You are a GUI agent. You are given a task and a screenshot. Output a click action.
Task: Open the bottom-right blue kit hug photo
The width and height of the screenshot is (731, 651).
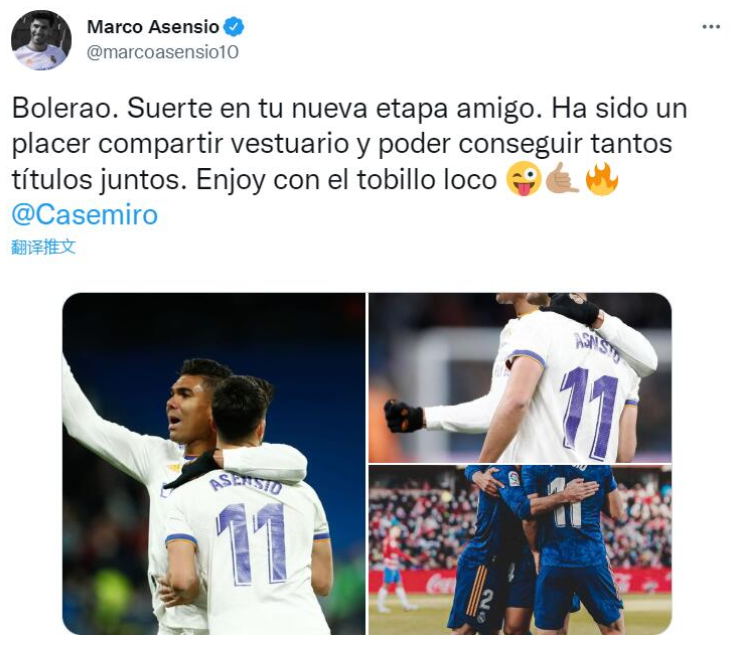[520, 550]
